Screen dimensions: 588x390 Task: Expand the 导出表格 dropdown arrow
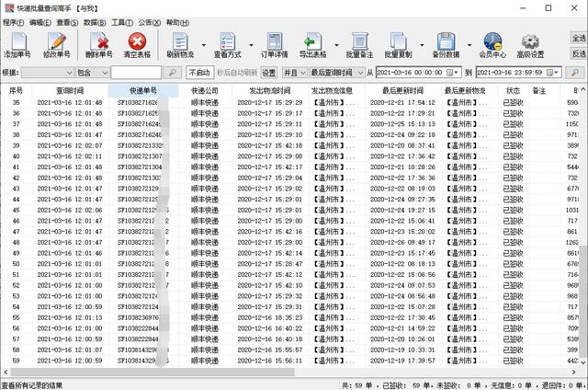[x=336, y=45]
